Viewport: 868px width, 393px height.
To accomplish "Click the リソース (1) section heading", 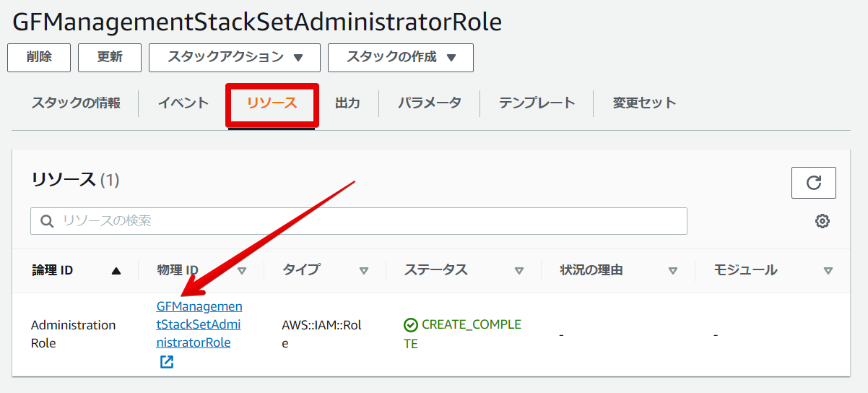I will [x=75, y=180].
